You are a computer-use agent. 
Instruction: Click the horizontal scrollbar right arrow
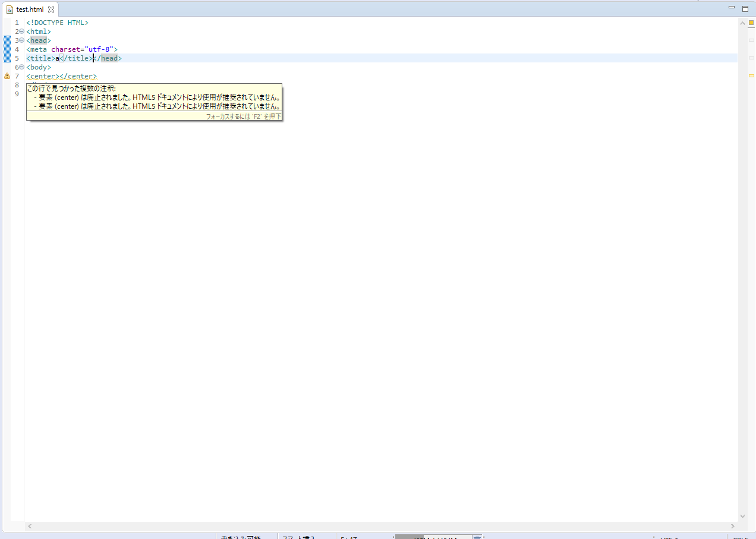[x=733, y=526]
